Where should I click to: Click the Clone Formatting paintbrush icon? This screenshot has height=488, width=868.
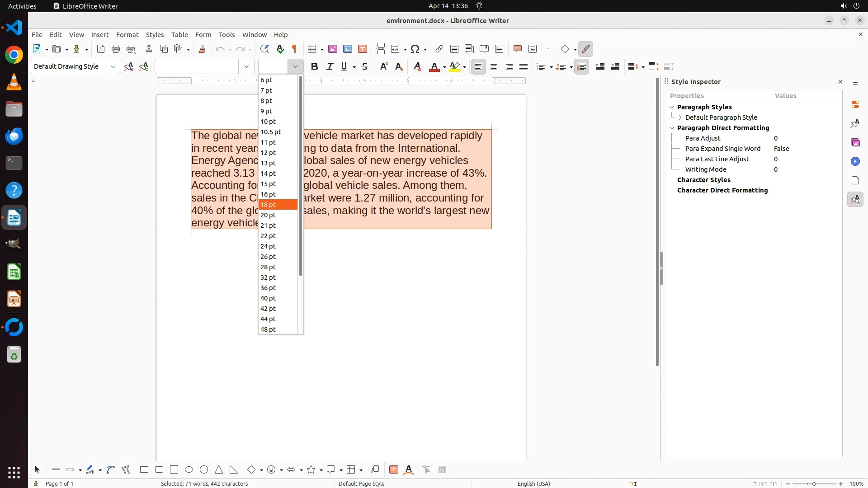pyautogui.click(x=202, y=49)
